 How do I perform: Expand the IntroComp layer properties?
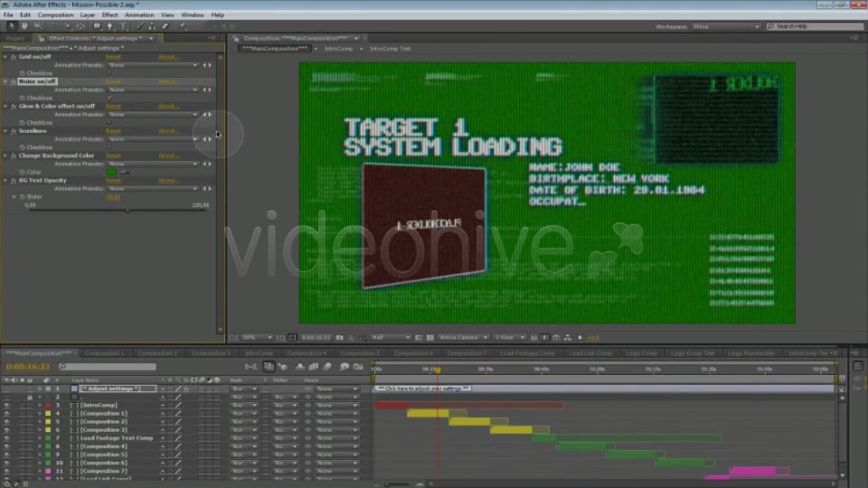(40, 405)
